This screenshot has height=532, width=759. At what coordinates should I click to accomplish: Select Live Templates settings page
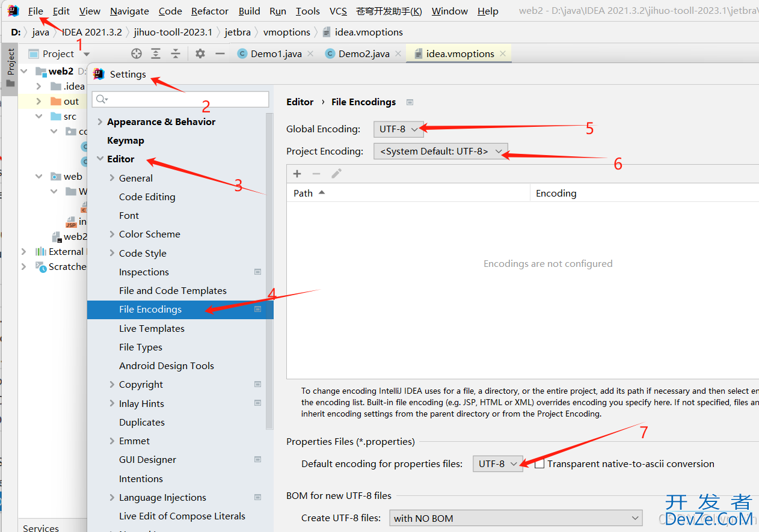(152, 328)
